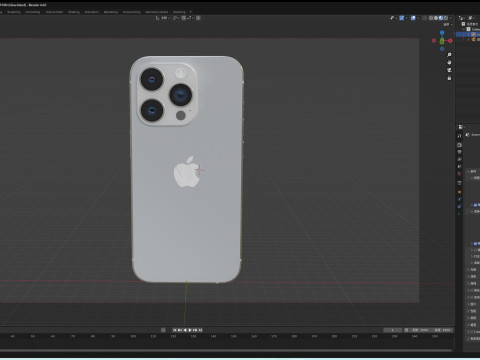Switch to the Scripting workspace

tap(179, 12)
